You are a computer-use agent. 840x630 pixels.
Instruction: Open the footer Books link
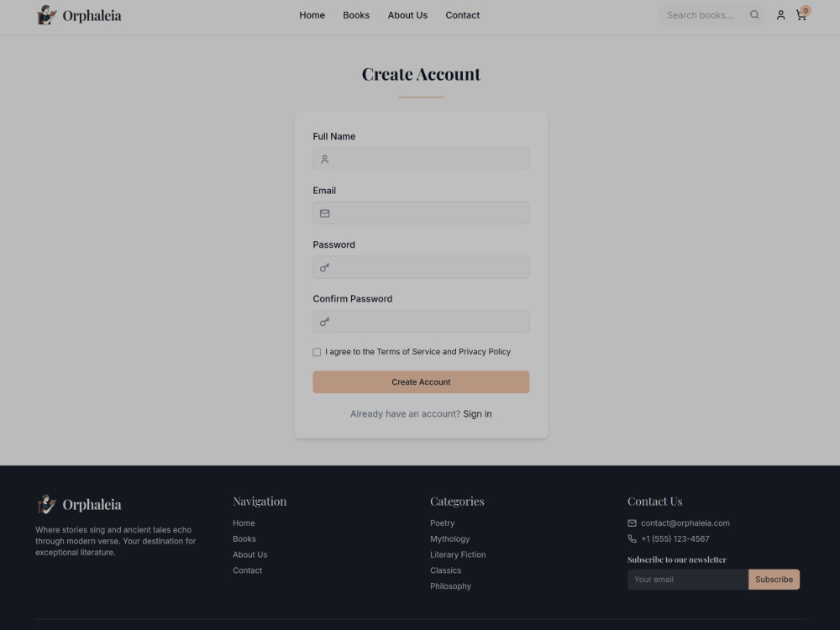[244, 539]
